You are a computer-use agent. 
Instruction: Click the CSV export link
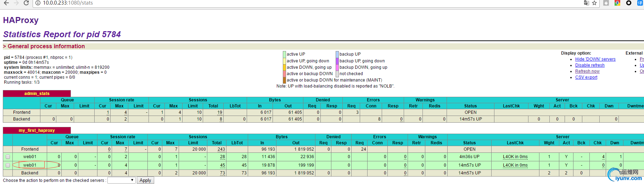[586, 77]
